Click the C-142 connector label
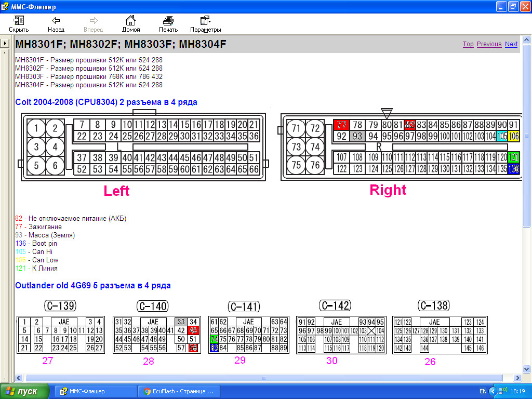 point(335,305)
